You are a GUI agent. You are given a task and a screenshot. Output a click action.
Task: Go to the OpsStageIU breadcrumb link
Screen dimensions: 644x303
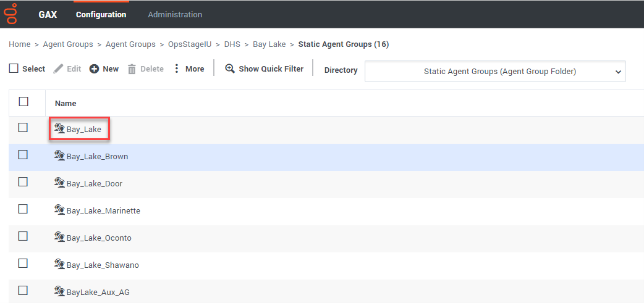pos(190,44)
